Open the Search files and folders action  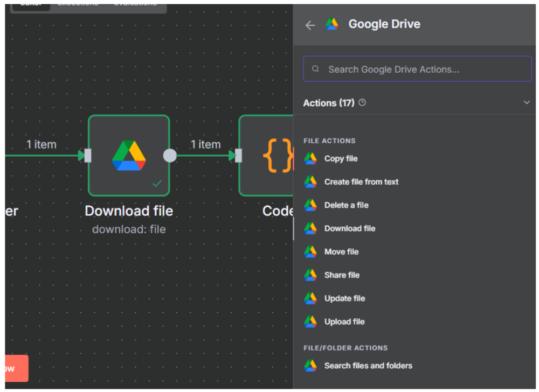click(368, 366)
